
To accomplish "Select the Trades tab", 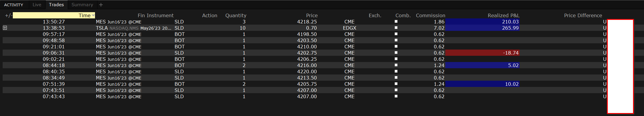I will [x=56, y=5].
